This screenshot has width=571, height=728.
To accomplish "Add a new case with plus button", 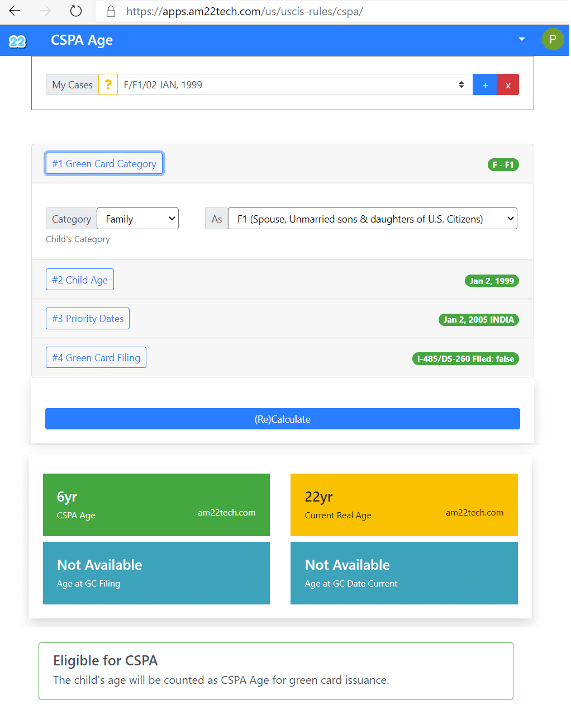I will coord(484,85).
